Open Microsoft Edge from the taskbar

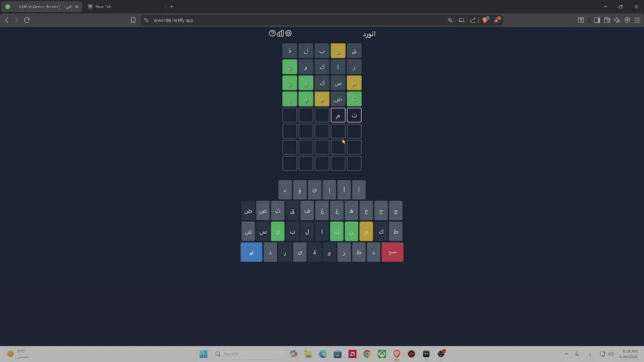click(323, 354)
